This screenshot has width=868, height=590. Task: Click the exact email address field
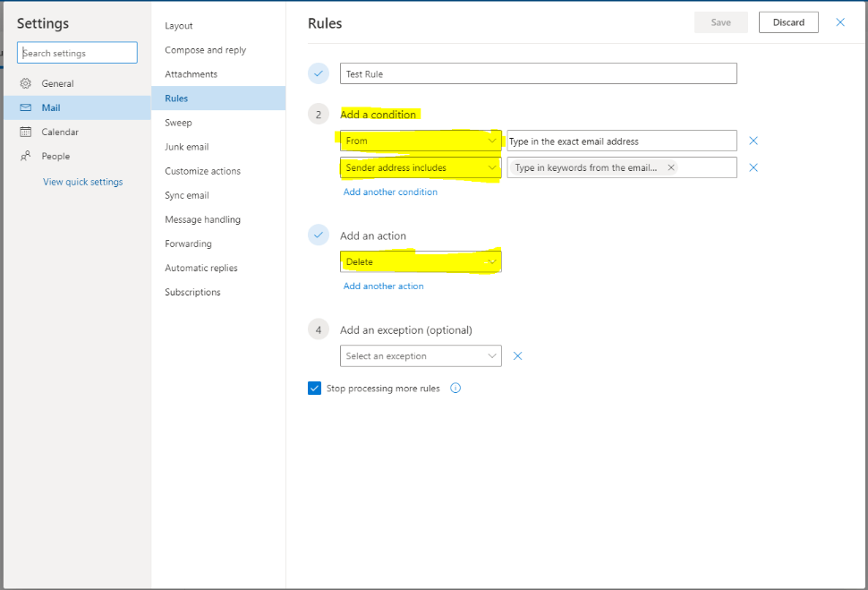click(x=622, y=141)
